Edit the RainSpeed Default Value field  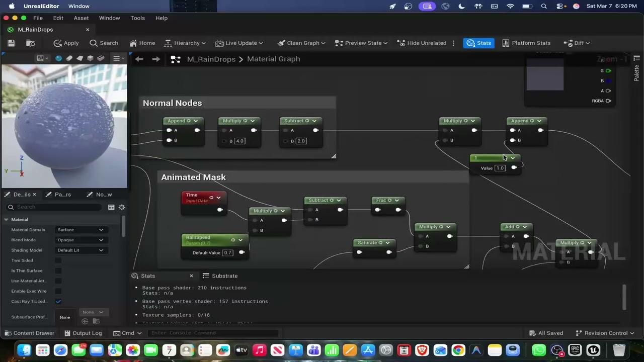tap(228, 253)
